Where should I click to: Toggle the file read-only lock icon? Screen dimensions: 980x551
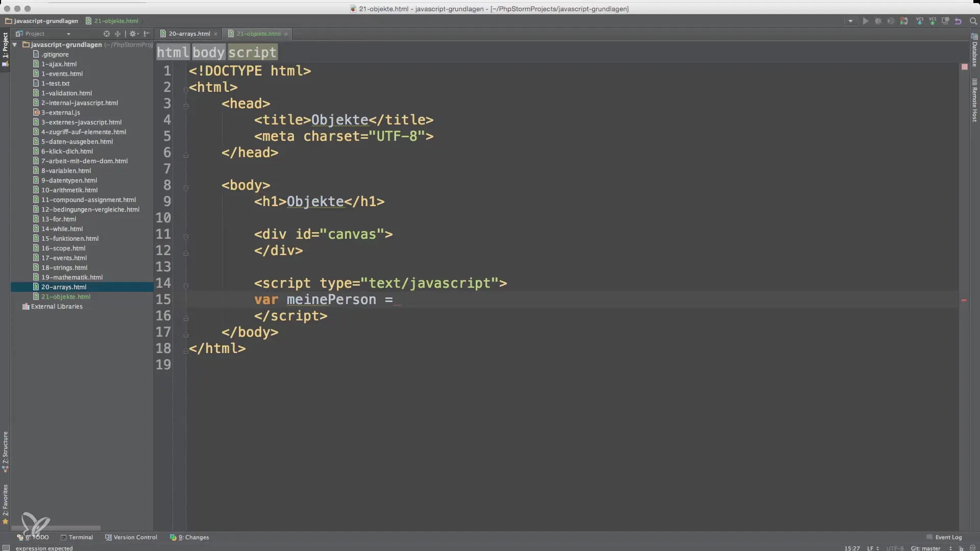click(x=961, y=548)
